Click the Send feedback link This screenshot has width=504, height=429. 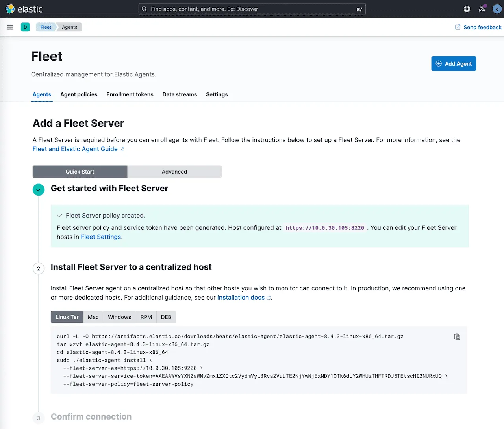click(x=478, y=27)
